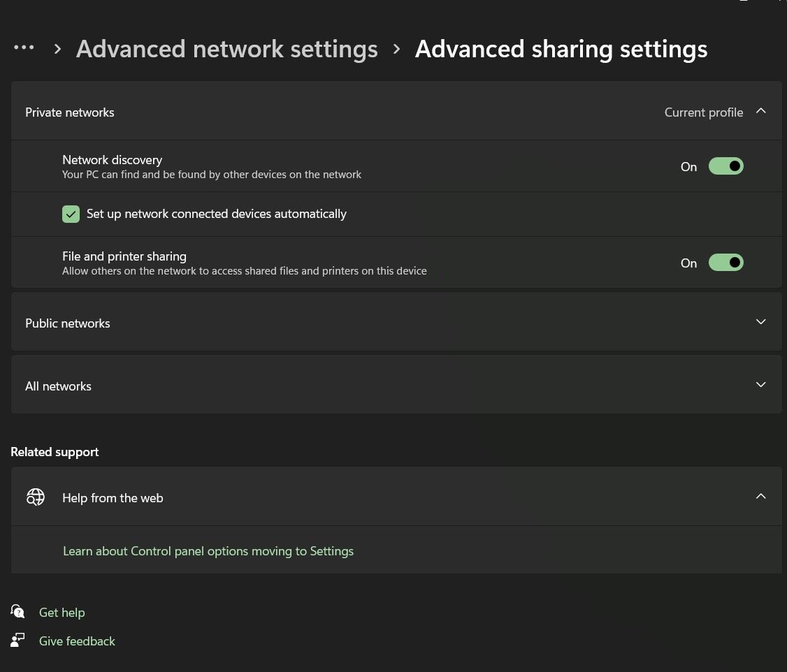Click the All networks label
Image resolution: width=787 pixels, height=672 pixels.
click(x=58, y=386)
